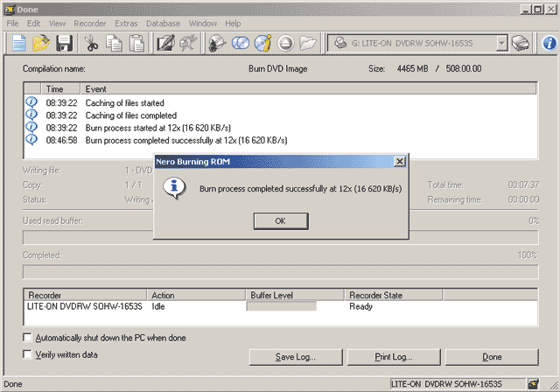560x392 pixels.
Task: Close the Nero Burning ROM dialog
Action: (400, 162)
